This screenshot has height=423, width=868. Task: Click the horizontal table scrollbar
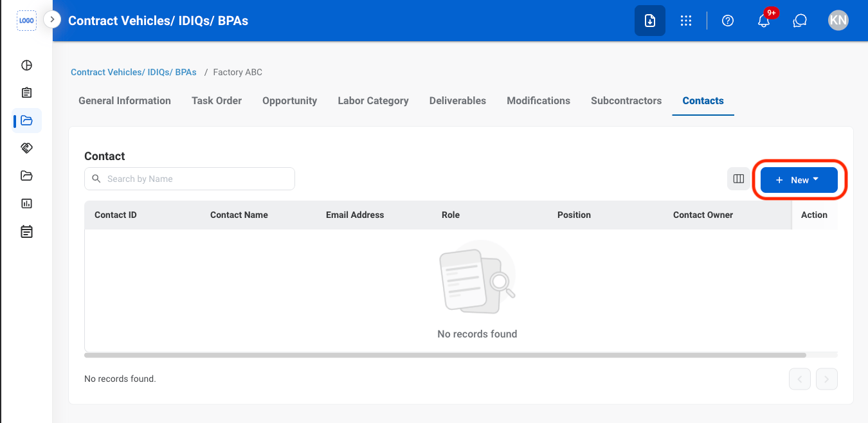[445, 355]
